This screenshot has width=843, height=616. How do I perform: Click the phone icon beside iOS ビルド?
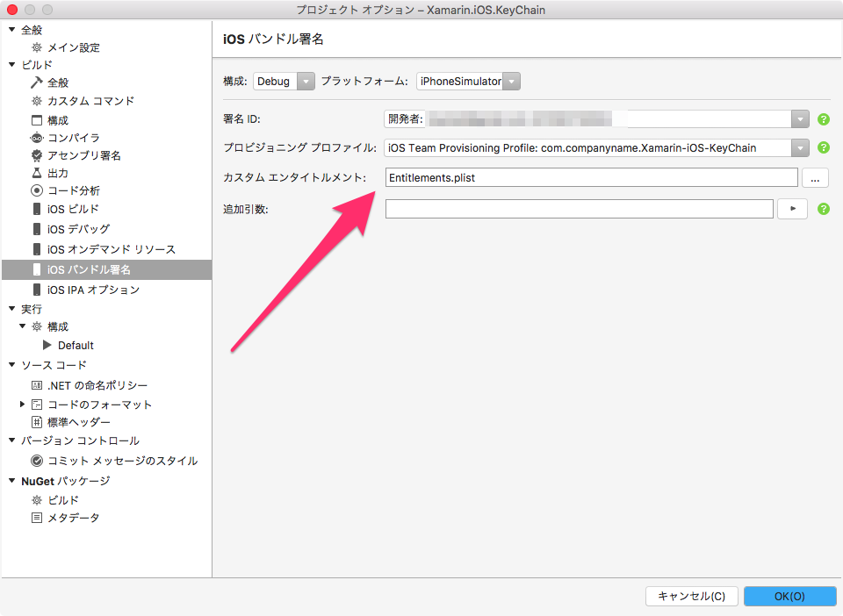[37, 208]
